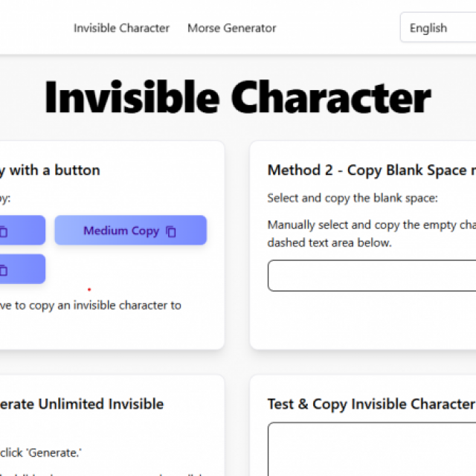This screenshot has width=476, height=476.
Task: Click the Test & Copy Invisible Character heading
Action: 372,405
